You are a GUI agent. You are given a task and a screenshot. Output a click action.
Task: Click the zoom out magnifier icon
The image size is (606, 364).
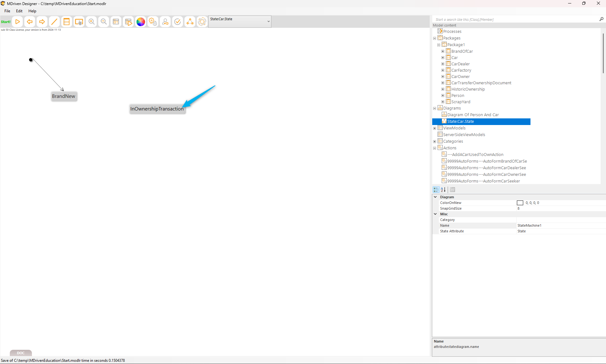[104, 22]
